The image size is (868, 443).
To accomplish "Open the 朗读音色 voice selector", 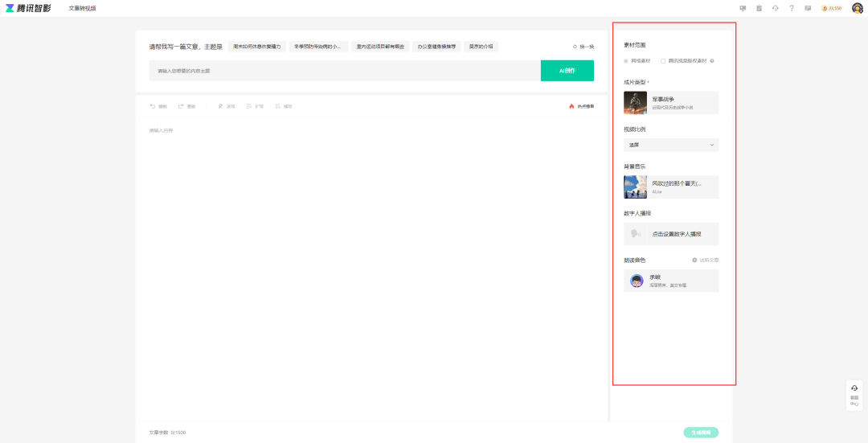I will [671, 281].
